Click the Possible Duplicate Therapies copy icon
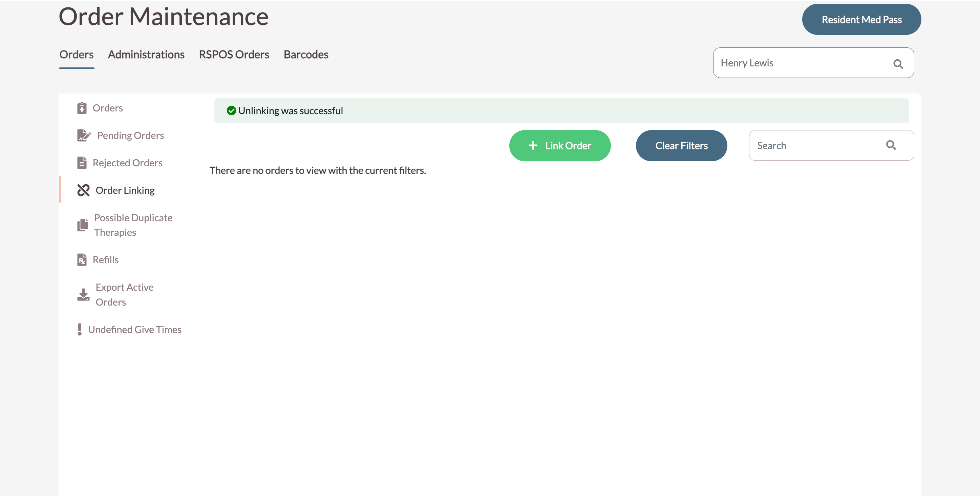 pos(83,225)
